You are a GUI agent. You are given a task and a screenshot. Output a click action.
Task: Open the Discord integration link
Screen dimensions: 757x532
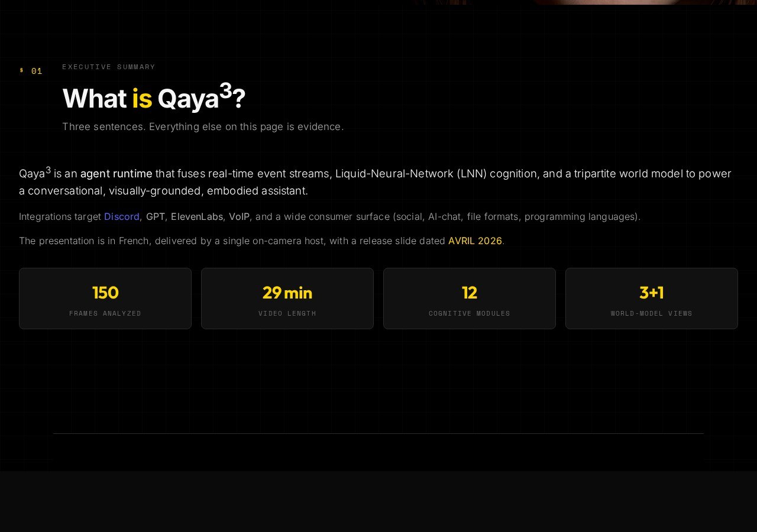pyautogui.click(x=122, y=216)
